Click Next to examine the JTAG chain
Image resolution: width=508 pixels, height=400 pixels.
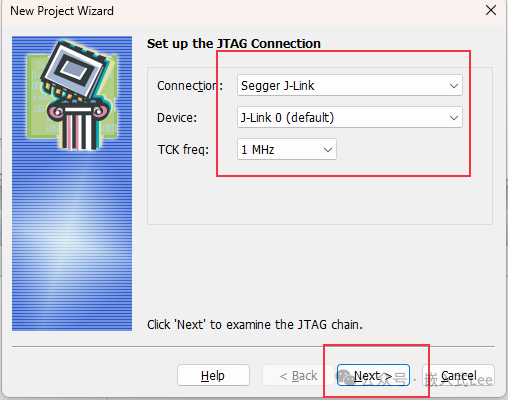coord(373,375)
